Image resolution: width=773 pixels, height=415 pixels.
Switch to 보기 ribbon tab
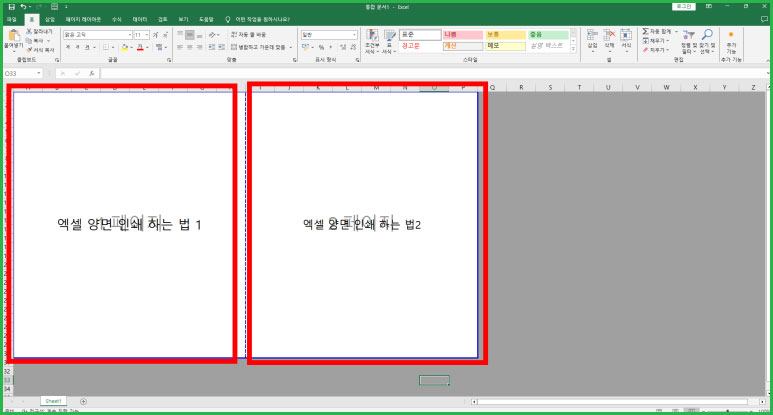click(x=183, y=19)
